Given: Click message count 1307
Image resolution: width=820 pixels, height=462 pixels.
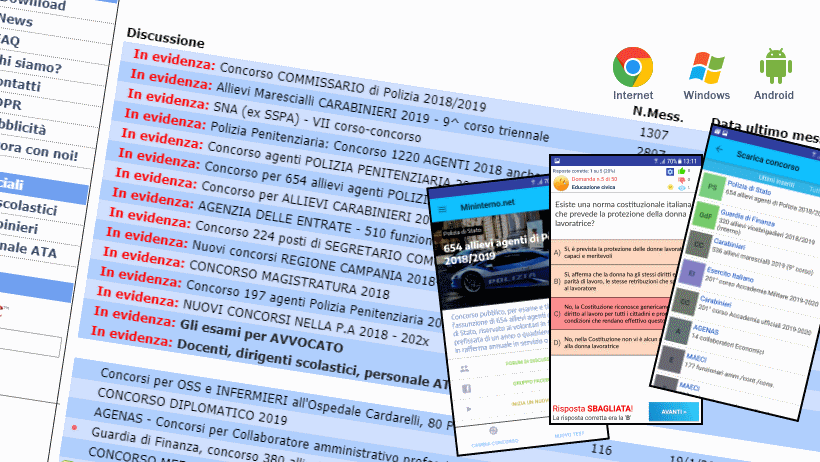Looking at the screenshot, I should [654, 133].
